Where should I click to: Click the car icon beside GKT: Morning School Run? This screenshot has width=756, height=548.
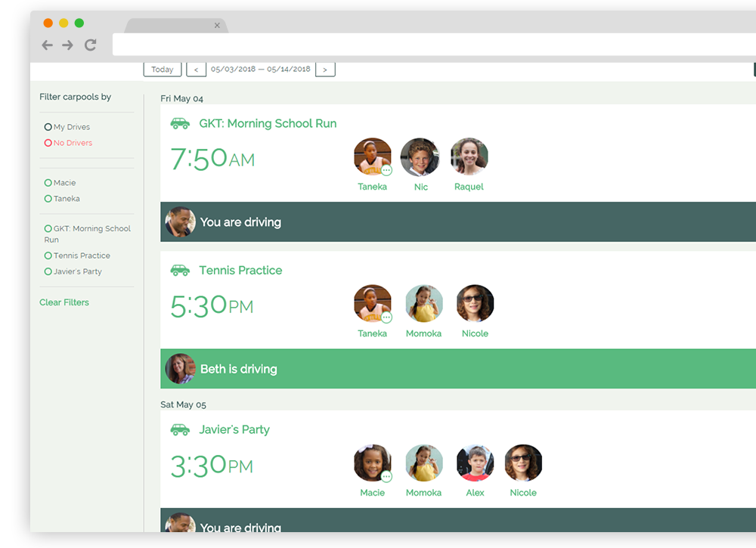(x=179, y=123)
